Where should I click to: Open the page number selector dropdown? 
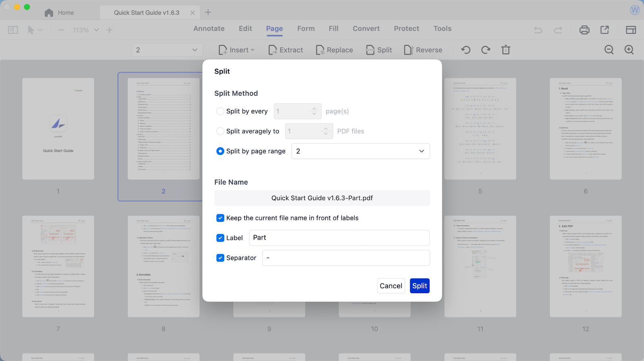167,50
